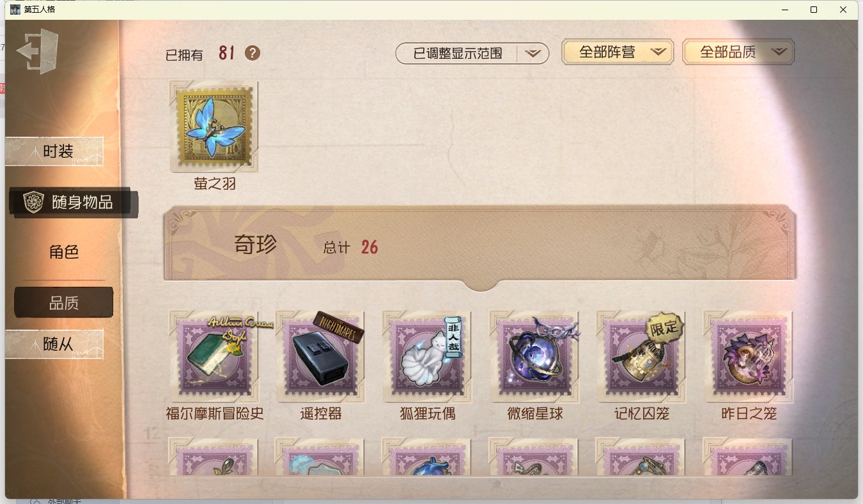Open the 全部阵营 faction filter

[x=618, y=52]
